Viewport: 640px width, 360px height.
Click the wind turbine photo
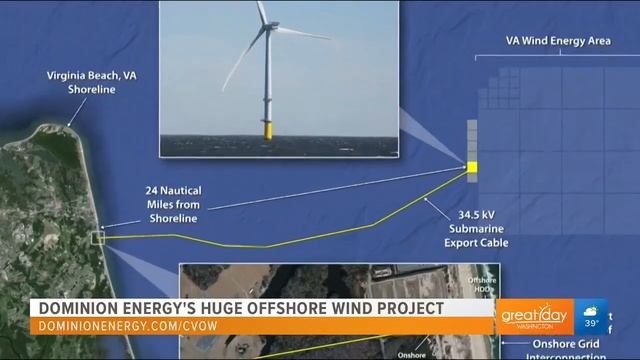(279, 79)
